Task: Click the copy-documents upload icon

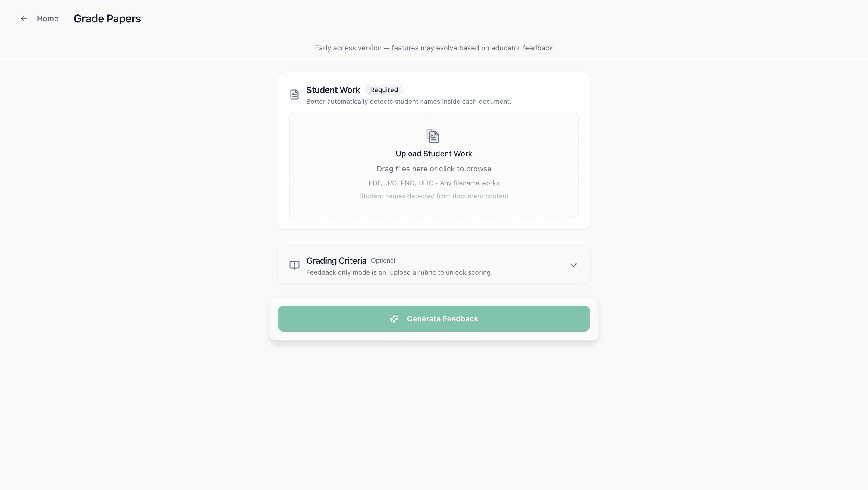Action: (x=433, y=136)
